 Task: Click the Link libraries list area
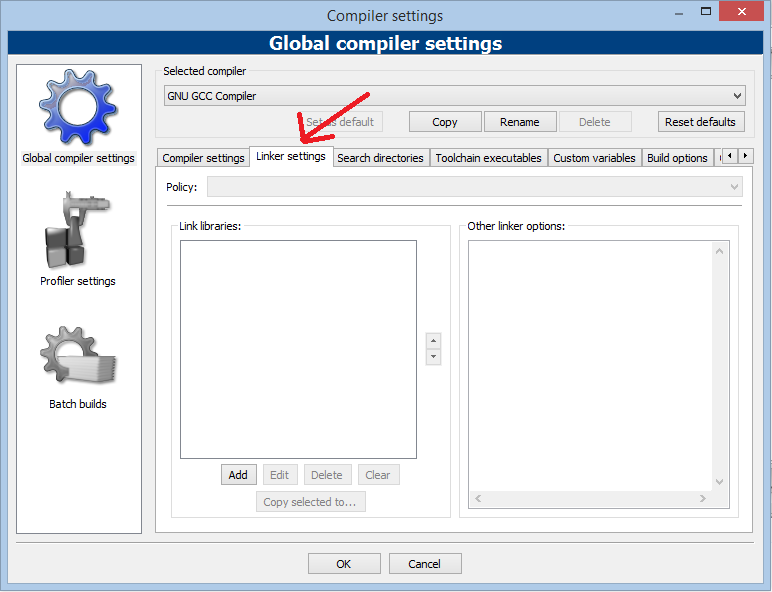pos(298,349)
